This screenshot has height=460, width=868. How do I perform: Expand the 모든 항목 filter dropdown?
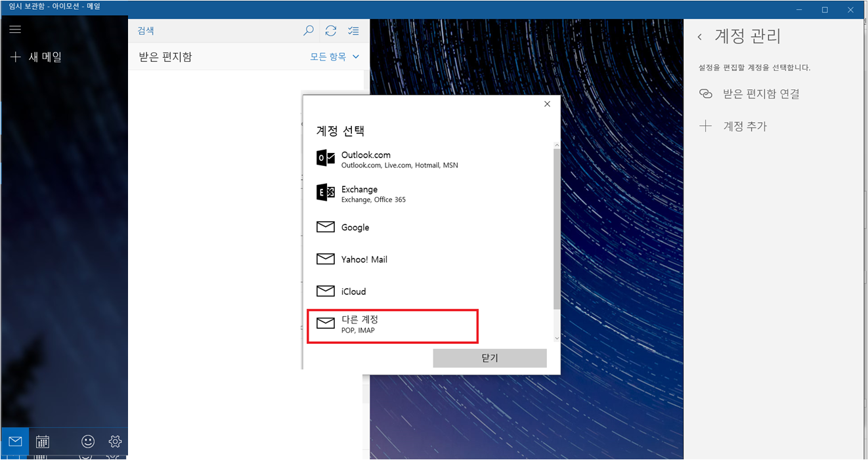pyautogui.click(x=335, y=57)
